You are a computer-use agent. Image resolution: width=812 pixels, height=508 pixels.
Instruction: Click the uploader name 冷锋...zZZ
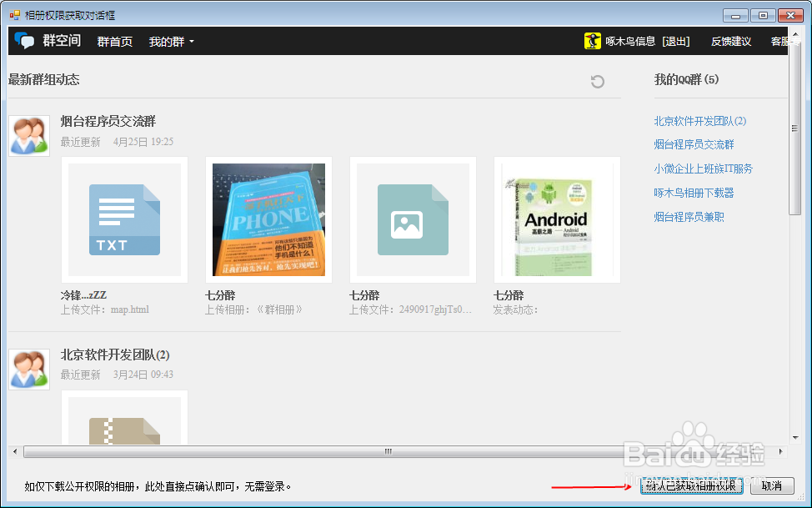pyautogui.click(x=83, y=295)
